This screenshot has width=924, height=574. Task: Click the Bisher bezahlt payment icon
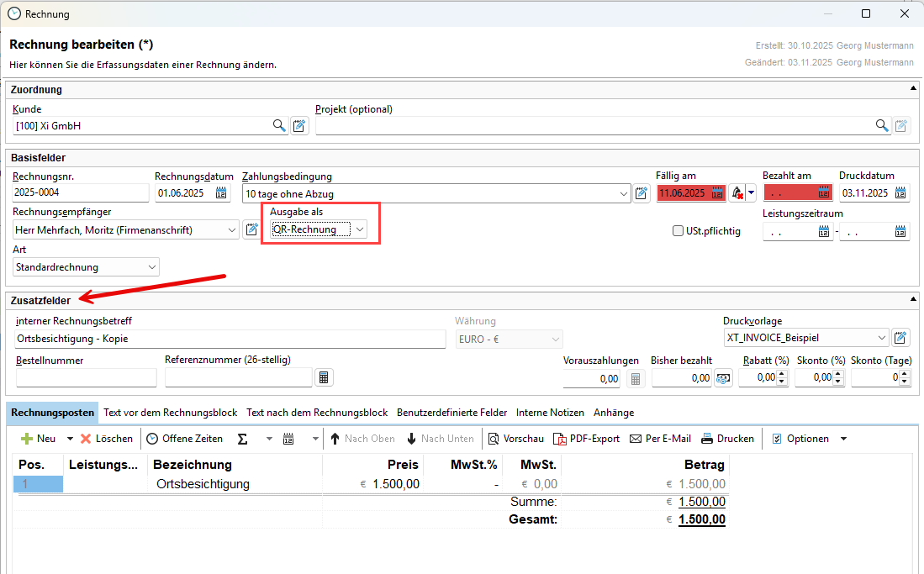tap(722, 378)
